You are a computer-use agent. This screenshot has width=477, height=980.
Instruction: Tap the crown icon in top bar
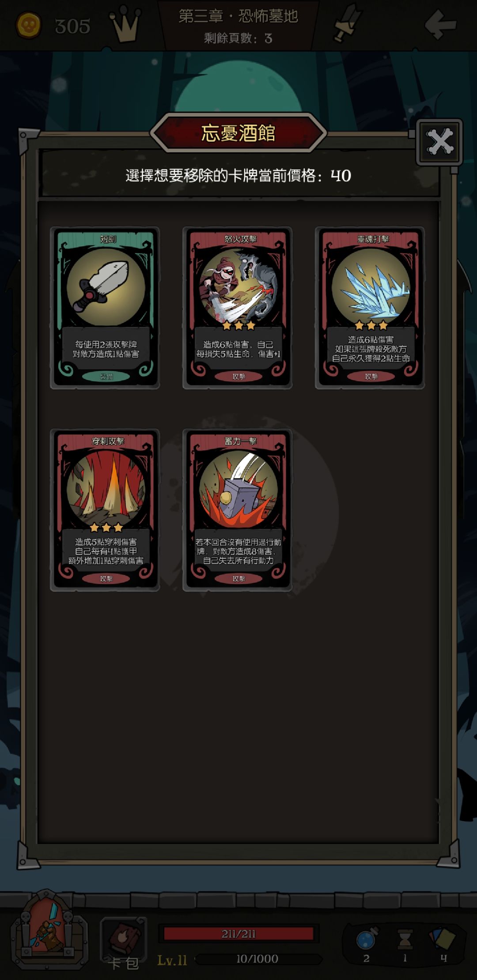pyautogui.click(x=126, y=24)
